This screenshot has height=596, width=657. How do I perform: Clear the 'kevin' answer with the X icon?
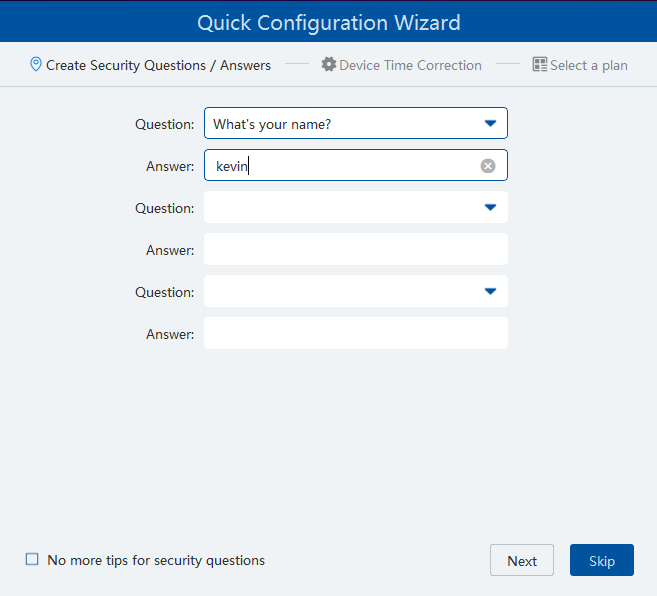[x=488, y=166]
